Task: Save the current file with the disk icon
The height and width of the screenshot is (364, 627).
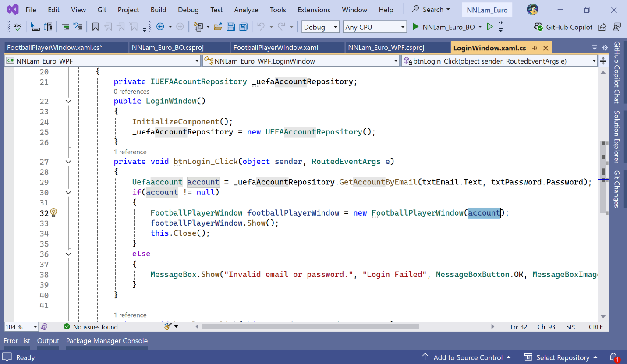Action: pos(230,27)
